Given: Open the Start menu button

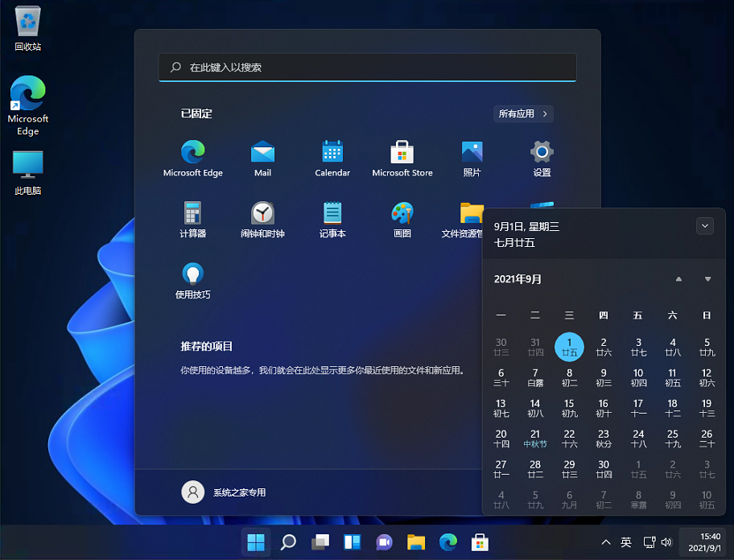Looking at the screenshot, I should coord(256,542).
